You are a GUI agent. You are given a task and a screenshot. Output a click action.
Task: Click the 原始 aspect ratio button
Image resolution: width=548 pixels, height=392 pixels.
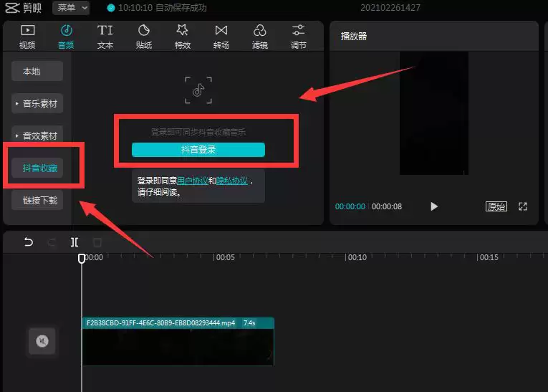[x=496, y=206]
